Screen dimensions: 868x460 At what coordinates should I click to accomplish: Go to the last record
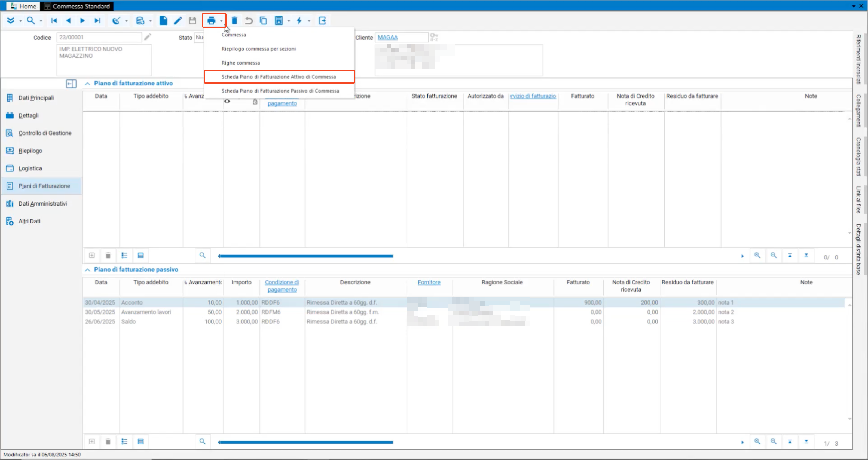click(97, 20)
